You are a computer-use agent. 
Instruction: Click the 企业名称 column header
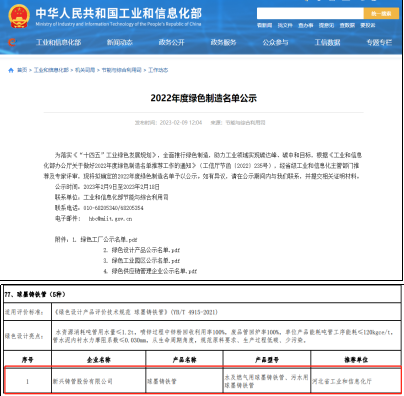coord(99,360)
